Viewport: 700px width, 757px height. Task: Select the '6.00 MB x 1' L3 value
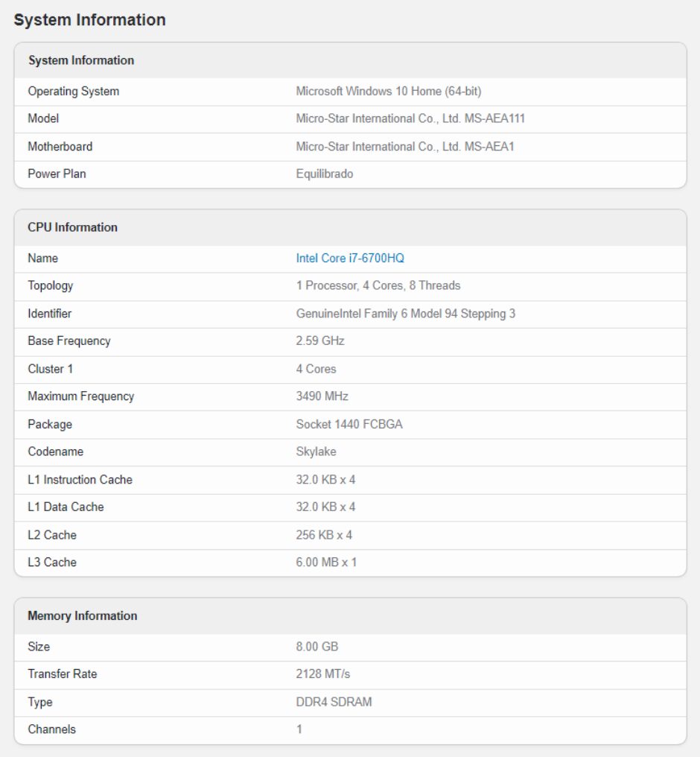[326, 563]
